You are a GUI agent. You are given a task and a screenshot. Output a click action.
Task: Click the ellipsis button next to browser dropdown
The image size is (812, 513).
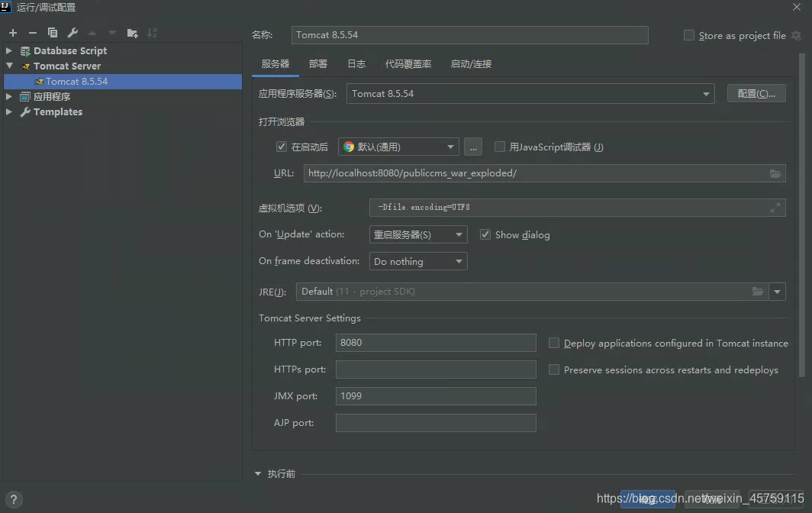pyautogui.click(x=473, y=147)
